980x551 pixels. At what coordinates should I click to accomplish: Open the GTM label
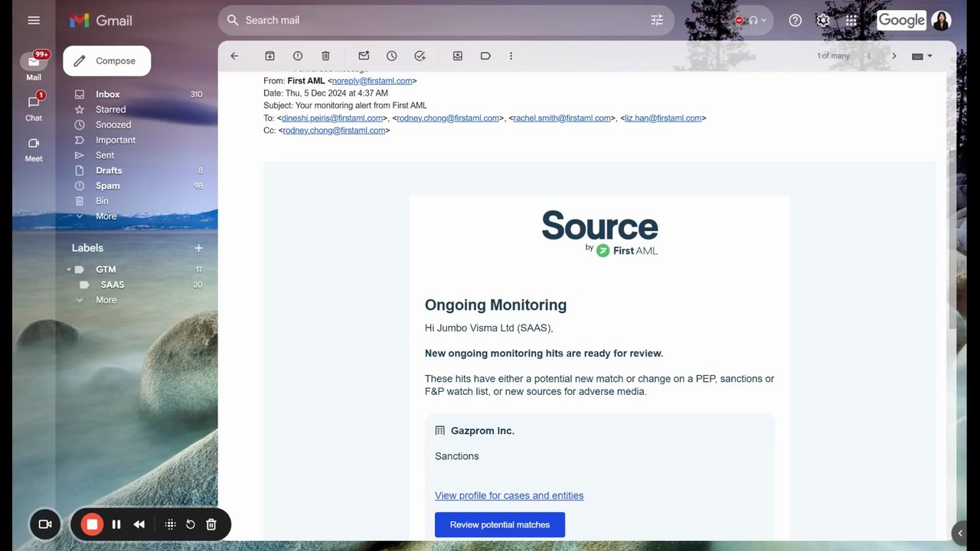pyautogui.click(x=106, y=269)
